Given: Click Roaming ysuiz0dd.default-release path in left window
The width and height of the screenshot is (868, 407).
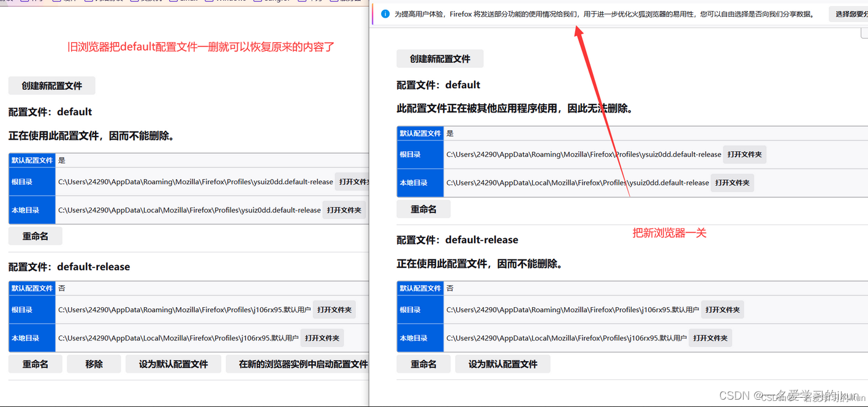Looking at the screenshot, I should click(195, 182).
